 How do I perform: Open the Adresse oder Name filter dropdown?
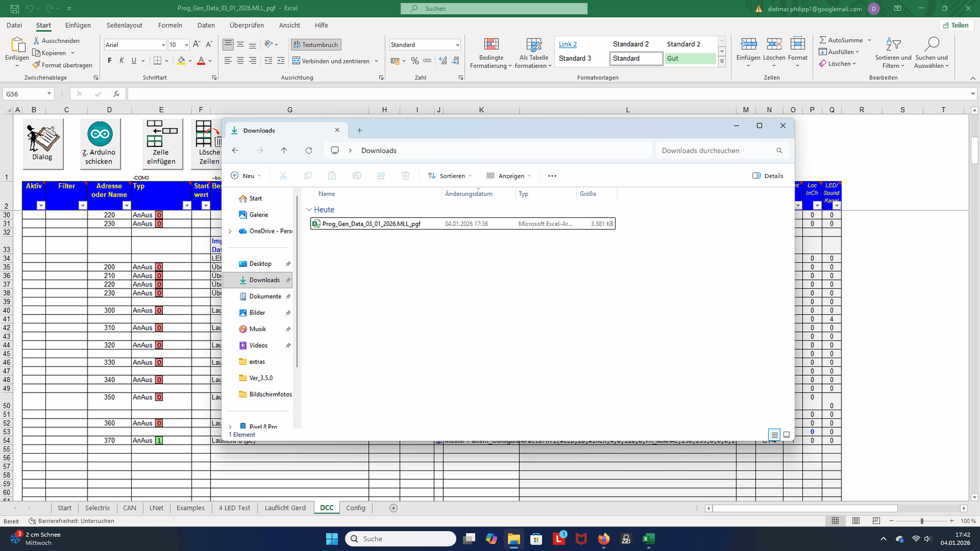click(x=126, y=206)
